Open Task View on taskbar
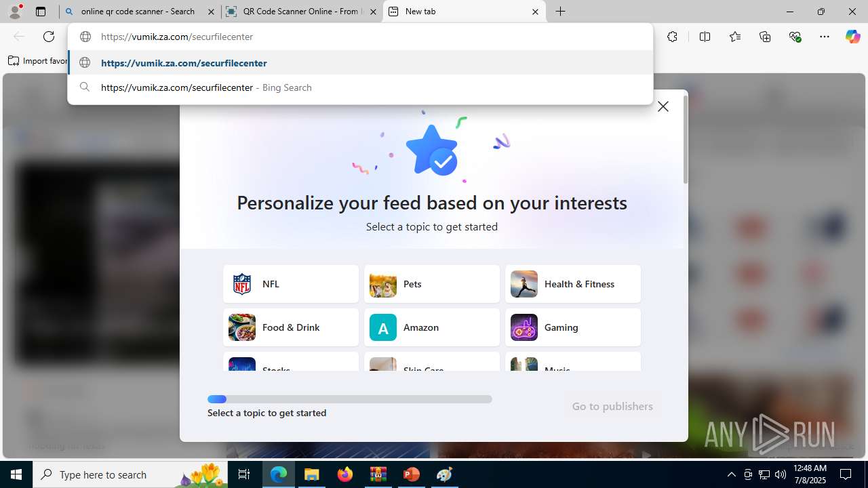The height and width of the screenshot is (488, 868). click(245, 474)
